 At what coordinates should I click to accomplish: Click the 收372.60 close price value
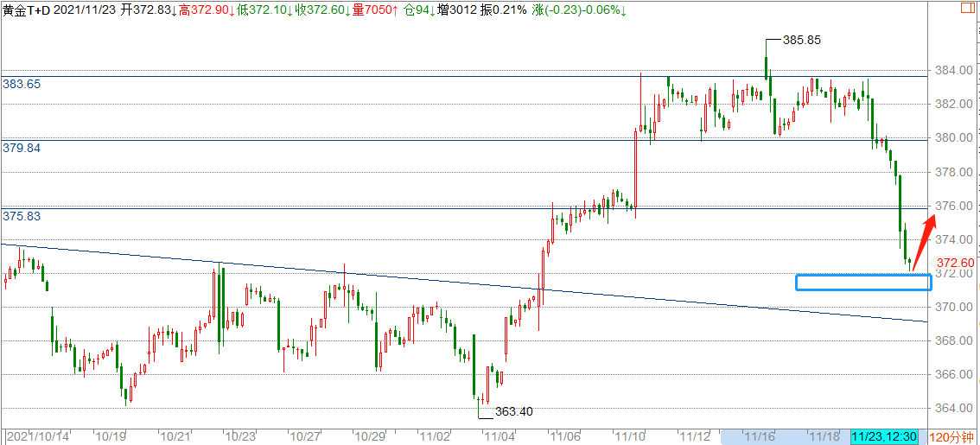point(324,10)
